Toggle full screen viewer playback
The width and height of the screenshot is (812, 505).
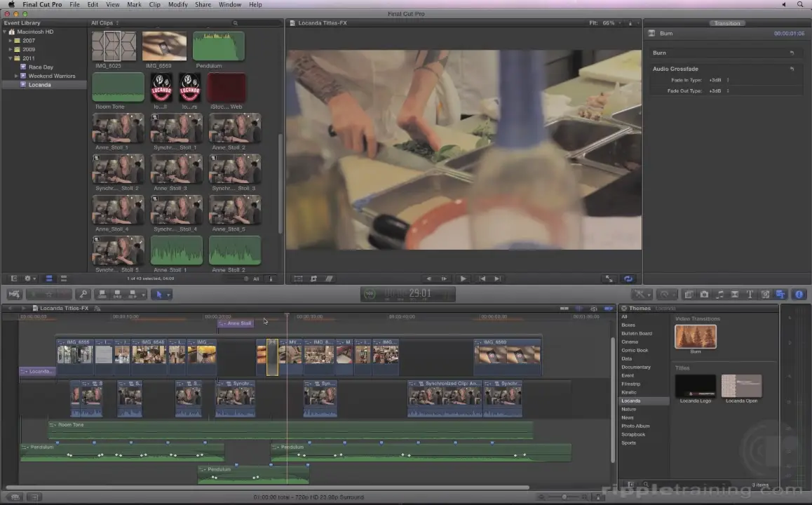pos(609,278)
